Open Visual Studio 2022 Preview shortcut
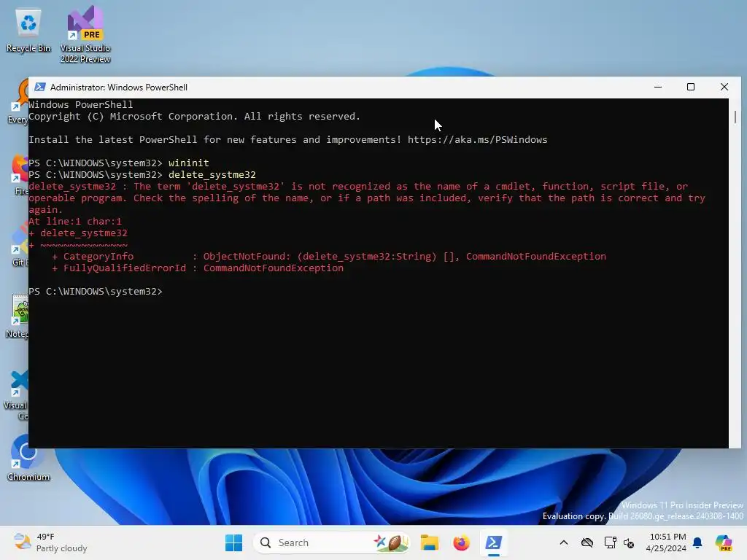747x560 pixels. [x=85, y=34]
